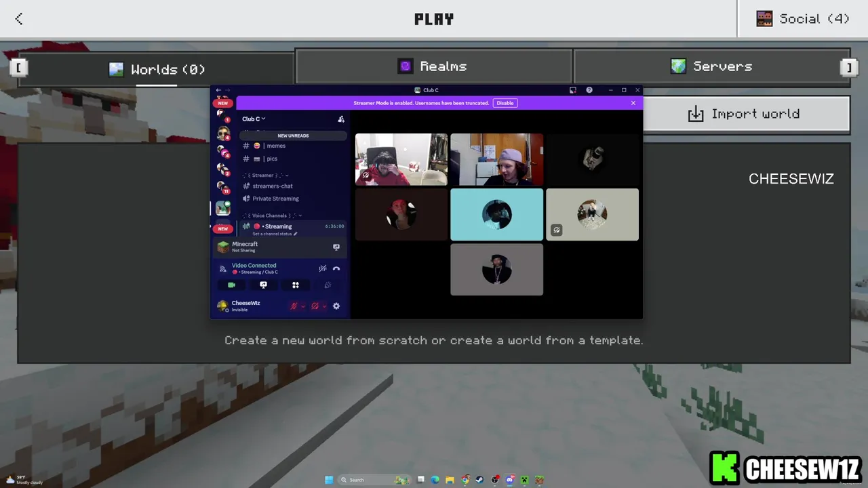Open the streamers-chat channel

(x=293, y=186)
